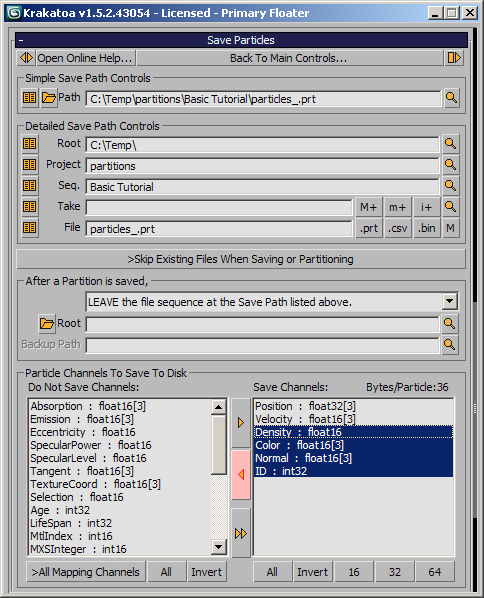Set file extension to .bin

coord(426,228)
